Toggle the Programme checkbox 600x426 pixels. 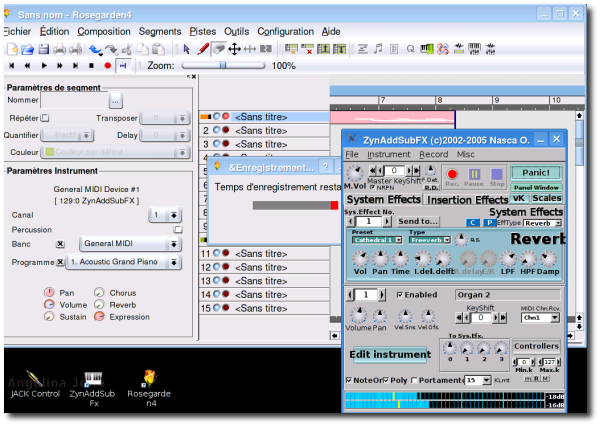click(60, 262)
